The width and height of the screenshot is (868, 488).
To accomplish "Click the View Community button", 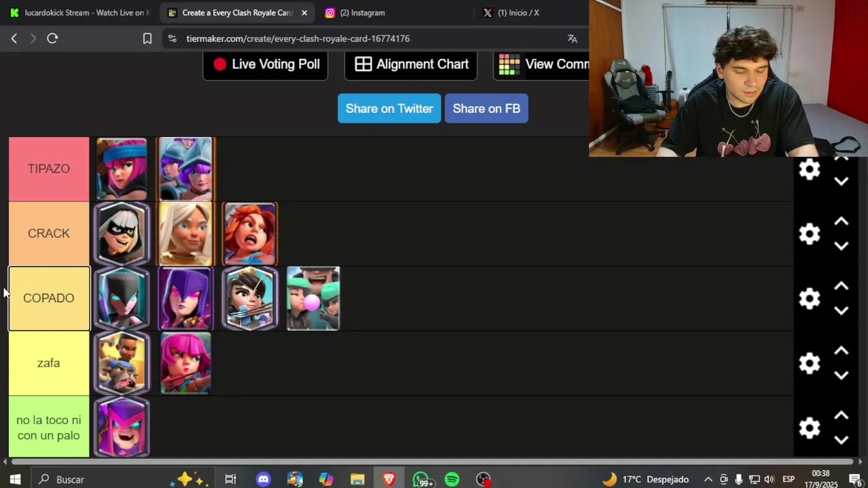I will pyautogui.click(x=541, y=64).
